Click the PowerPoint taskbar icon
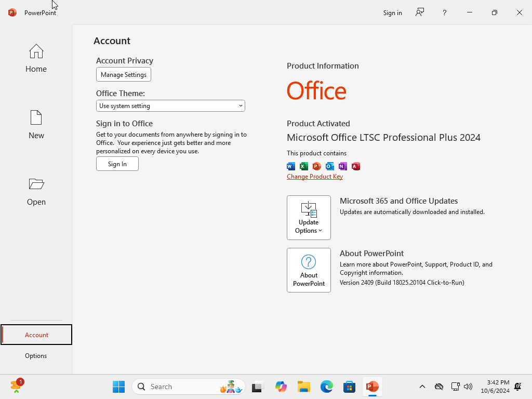 [372, 387]
